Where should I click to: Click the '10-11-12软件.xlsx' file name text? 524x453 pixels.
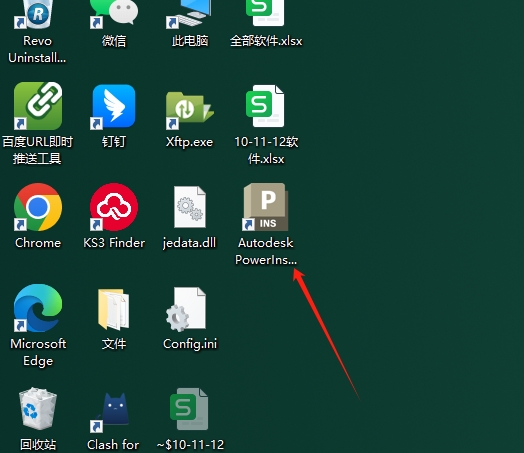tap(266, 150)
